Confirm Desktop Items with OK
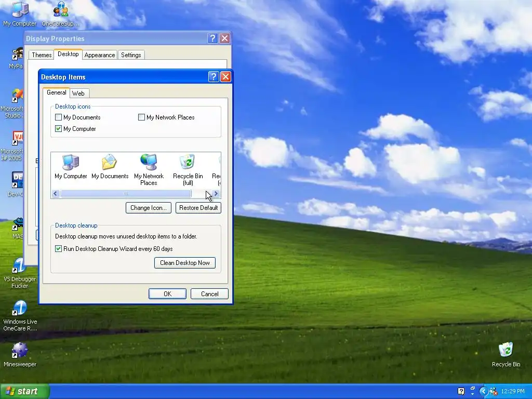 coord(167,294)
